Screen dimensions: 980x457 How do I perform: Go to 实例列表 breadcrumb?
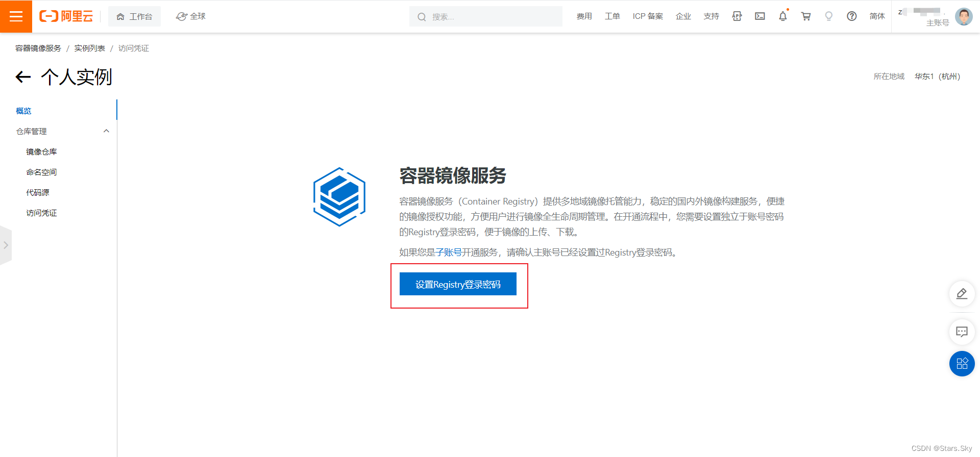tap(90, 48)
